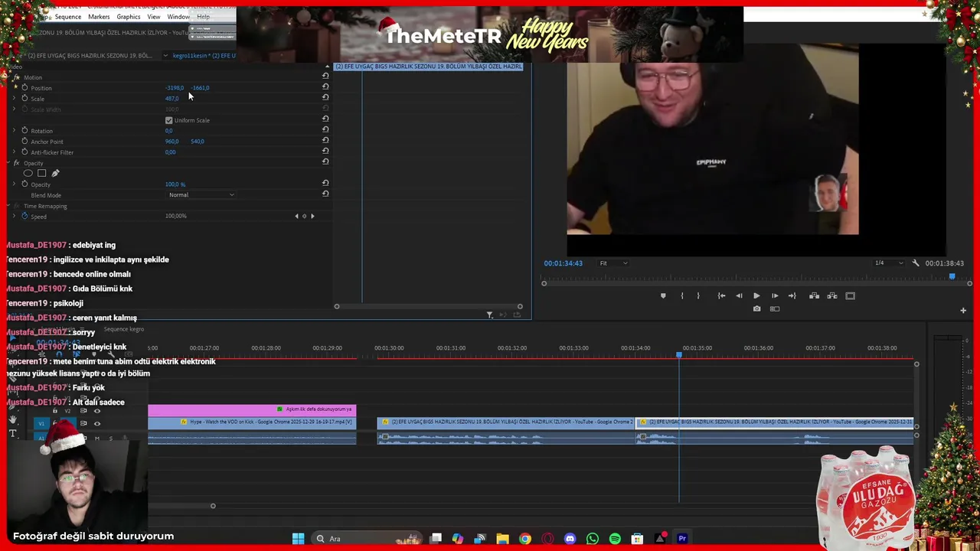Toggle Rotation animation stopwatch

pos(24,130)
